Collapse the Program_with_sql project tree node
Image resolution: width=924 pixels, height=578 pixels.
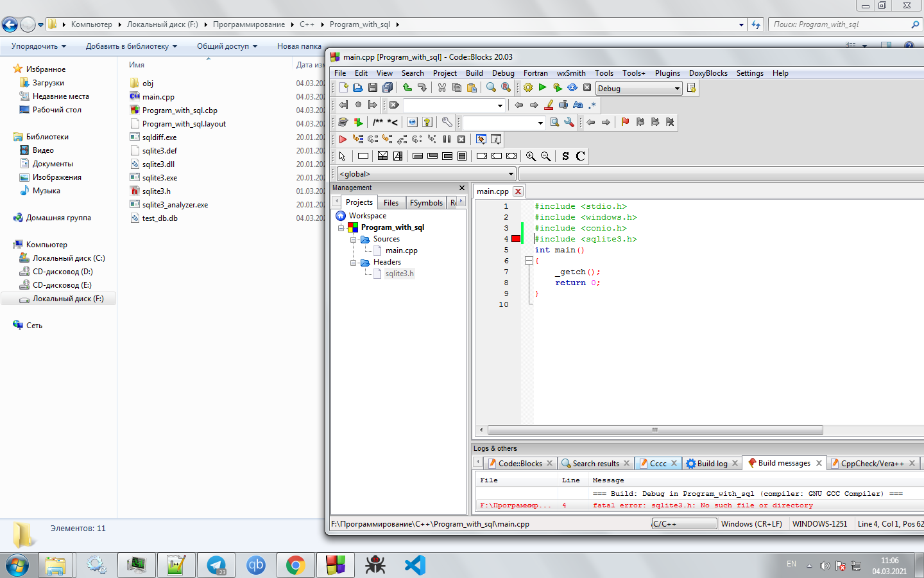click(x=341, y=228)
